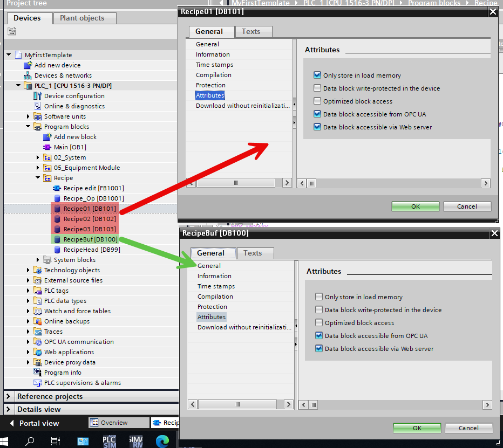Click the Device configuration icon
Viewport: 503px width, 448px height.
point(38,96)
